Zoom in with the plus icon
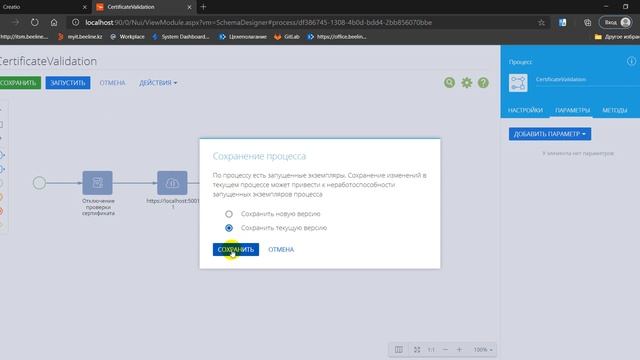 tap(459, 350)
